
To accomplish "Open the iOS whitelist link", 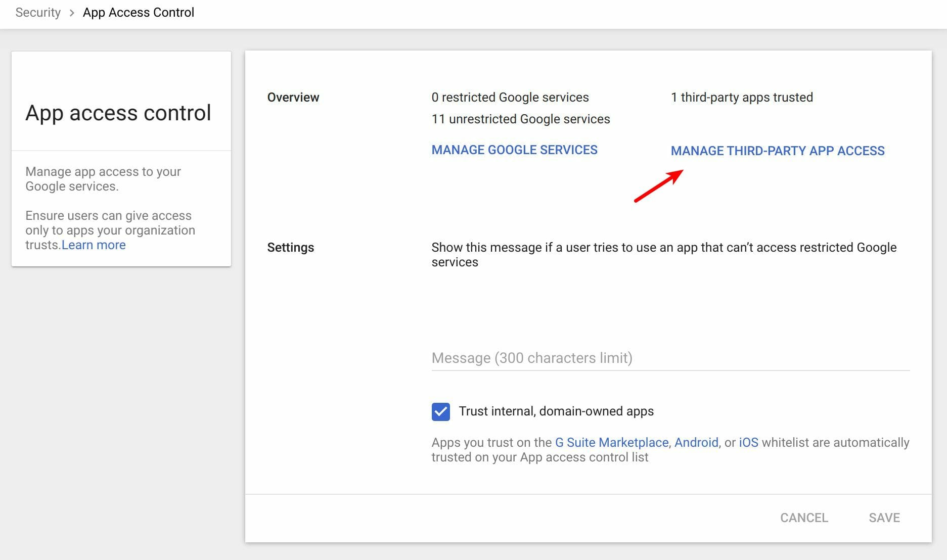I will (x=748, y=442).
